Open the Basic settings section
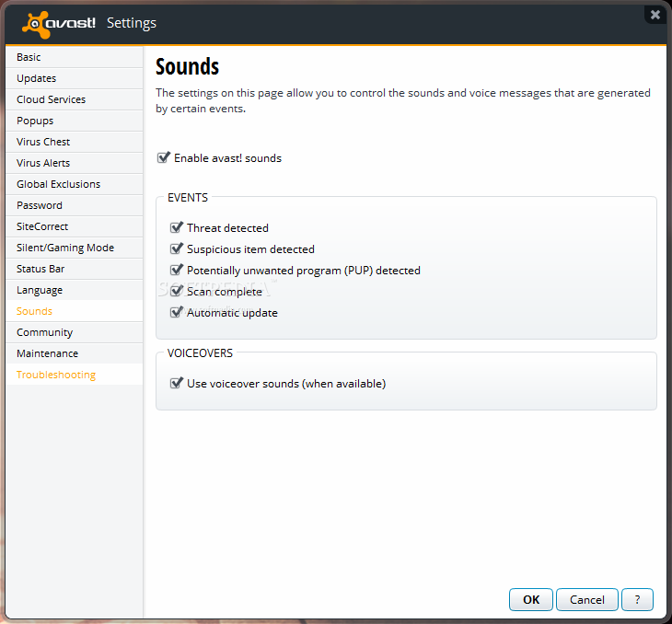672x624 pixels. click(75, 57)
